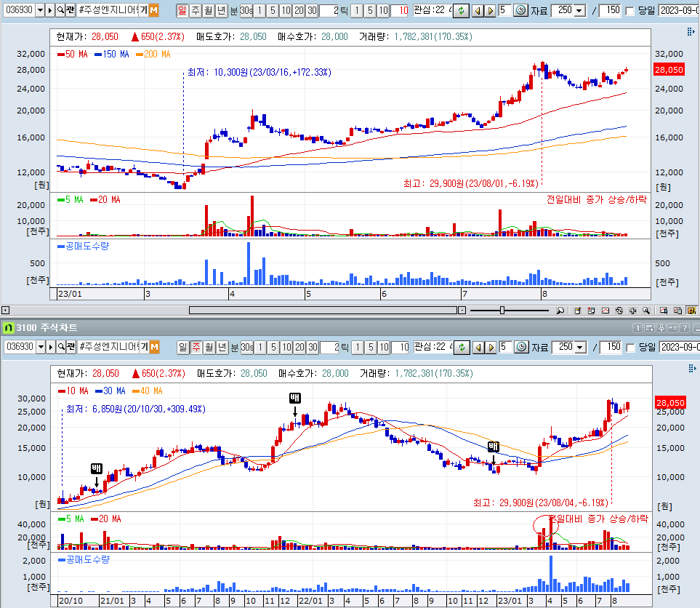Click the orange M icon in bottom chart
The image size is (700, 608).
(154, 347)
